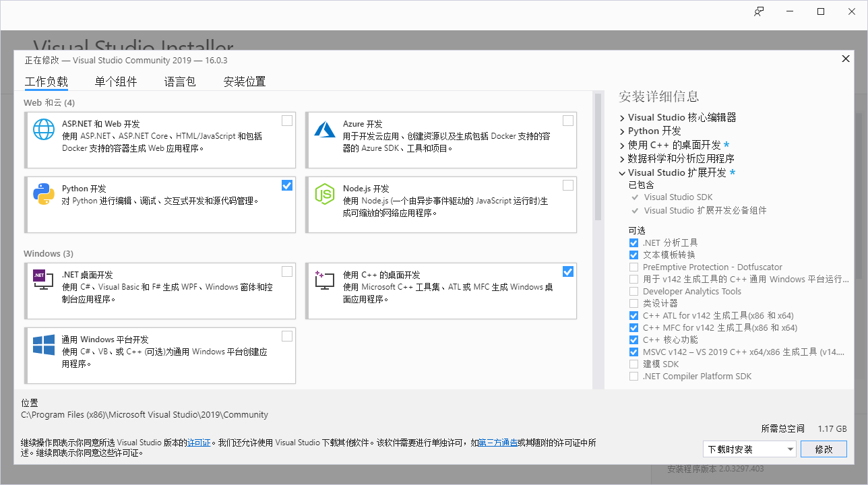The image size is (868, 485).
Task: Click installer version 2.0.3297.403 text
Action: 716,469
